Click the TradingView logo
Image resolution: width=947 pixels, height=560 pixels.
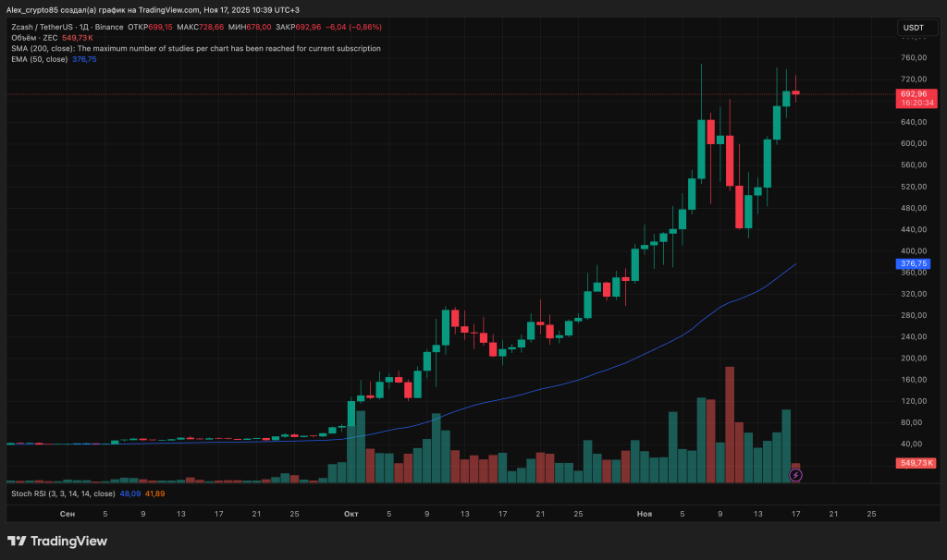57,541
